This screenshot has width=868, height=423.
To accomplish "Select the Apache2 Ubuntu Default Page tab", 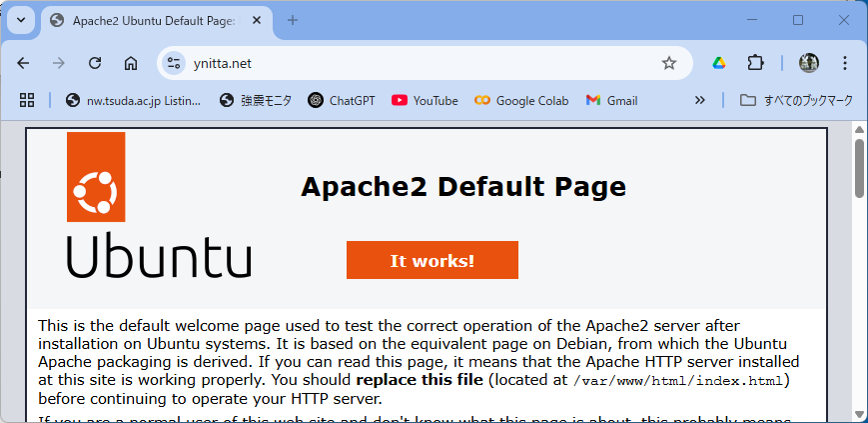I will [150, 20].
